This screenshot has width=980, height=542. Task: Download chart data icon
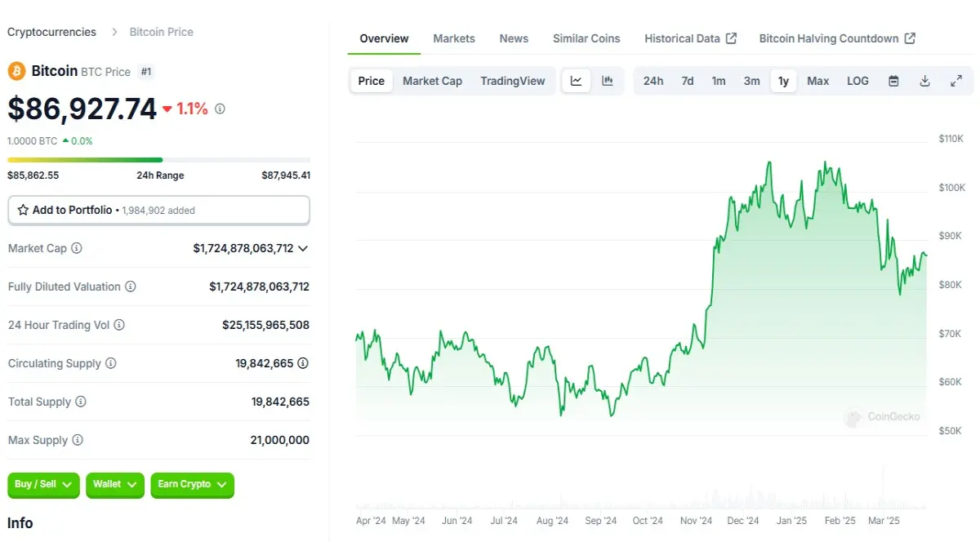(x=924, y=81)
